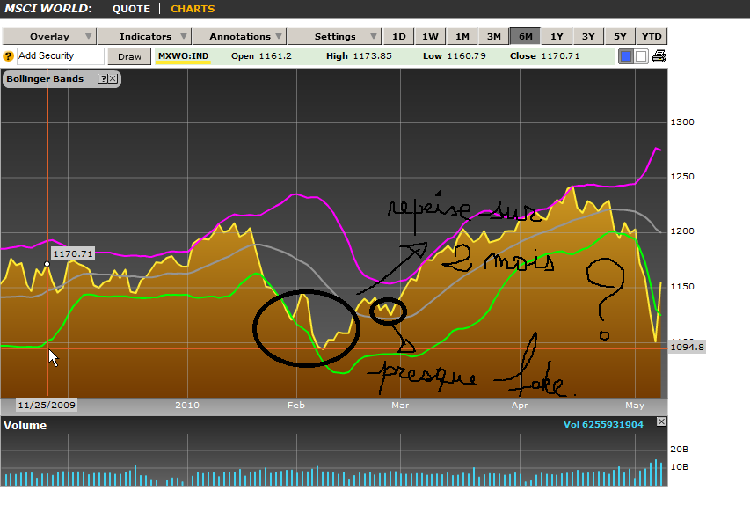Choose the YTD time range
750x520 pixels.
(651, 36)
